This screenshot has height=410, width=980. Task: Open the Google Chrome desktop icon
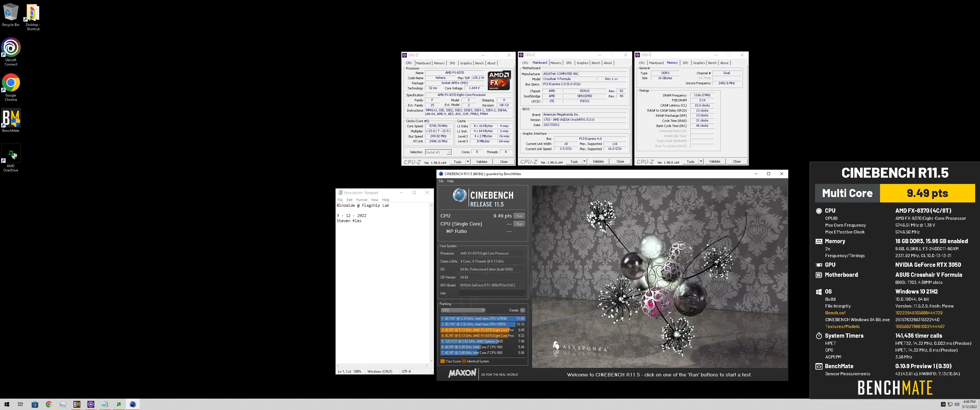coord(11,87)
